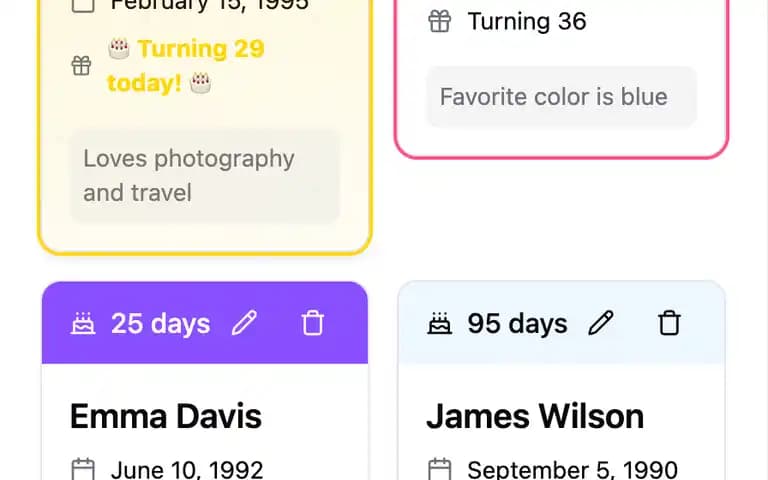Viewport: 768px width, 480px height.
Task: Edit Emma Davis birthday with pencil icon
Action: (x=244, y=323)
